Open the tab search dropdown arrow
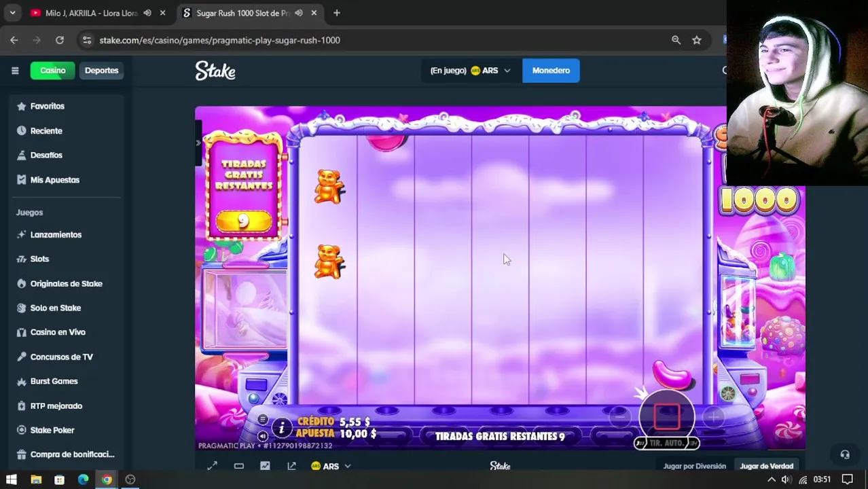 12,13
